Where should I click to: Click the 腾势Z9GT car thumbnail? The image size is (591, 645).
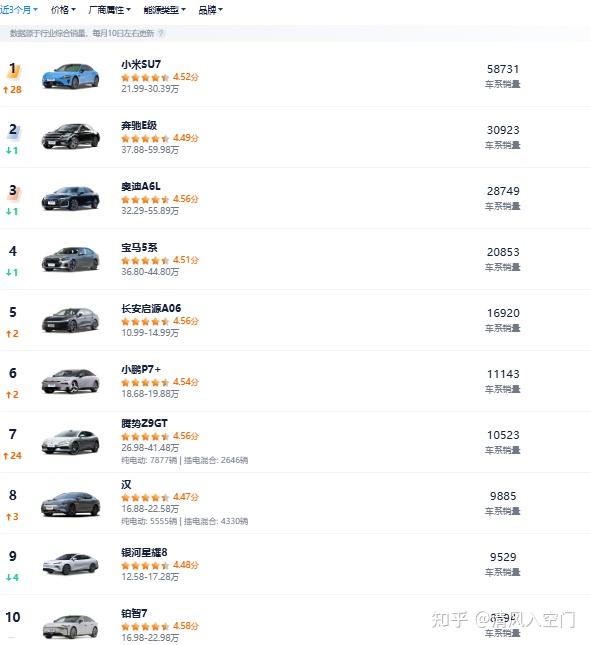click(x=70, y=442)
